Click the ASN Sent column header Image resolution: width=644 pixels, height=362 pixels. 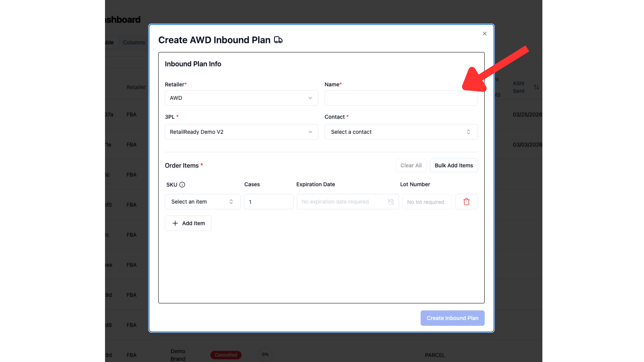pyautogui.click(x=518, y=87)
